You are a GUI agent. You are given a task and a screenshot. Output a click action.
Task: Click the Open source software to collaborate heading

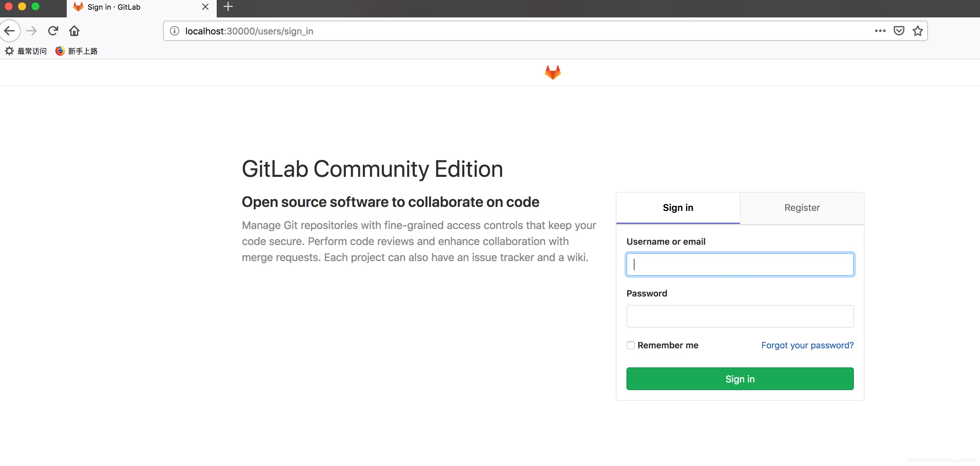click(391, 202)
